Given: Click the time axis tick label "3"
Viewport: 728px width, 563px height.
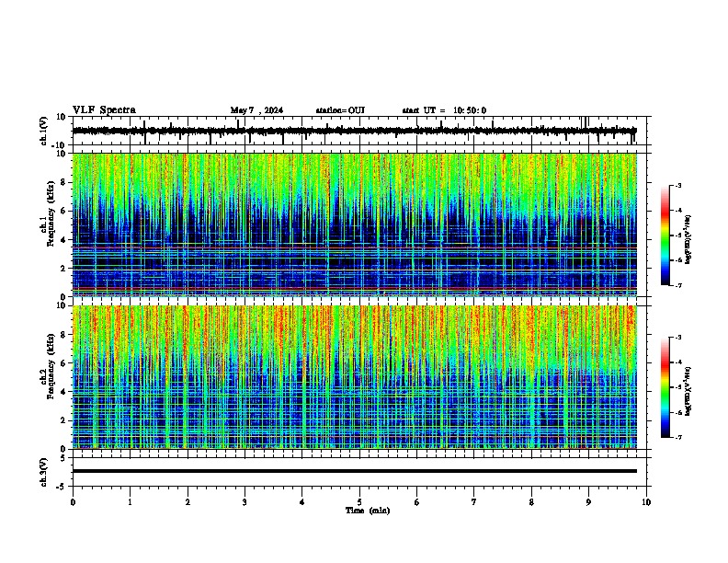Looking at the screenshot, I should (x=245, y=502).
